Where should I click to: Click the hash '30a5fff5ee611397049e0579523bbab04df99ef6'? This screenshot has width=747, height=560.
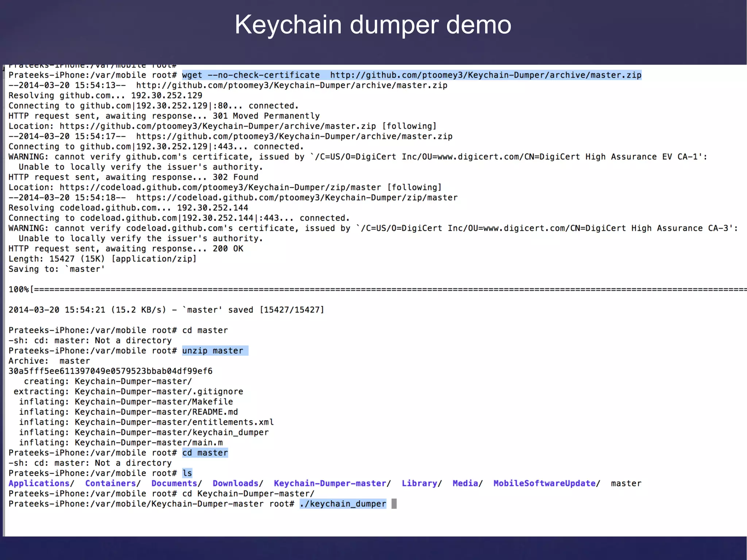(x=111, y=371)
